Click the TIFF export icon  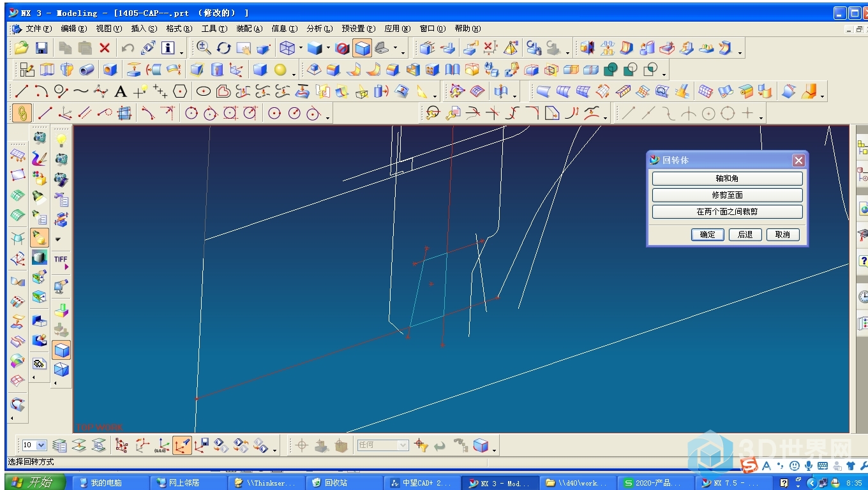(61, 260)
